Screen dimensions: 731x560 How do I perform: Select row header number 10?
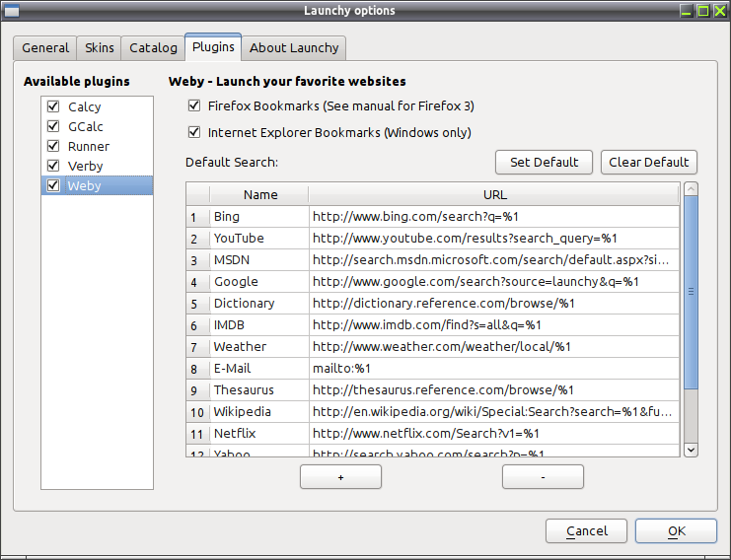pyautogui.click(x=198, y=412)
